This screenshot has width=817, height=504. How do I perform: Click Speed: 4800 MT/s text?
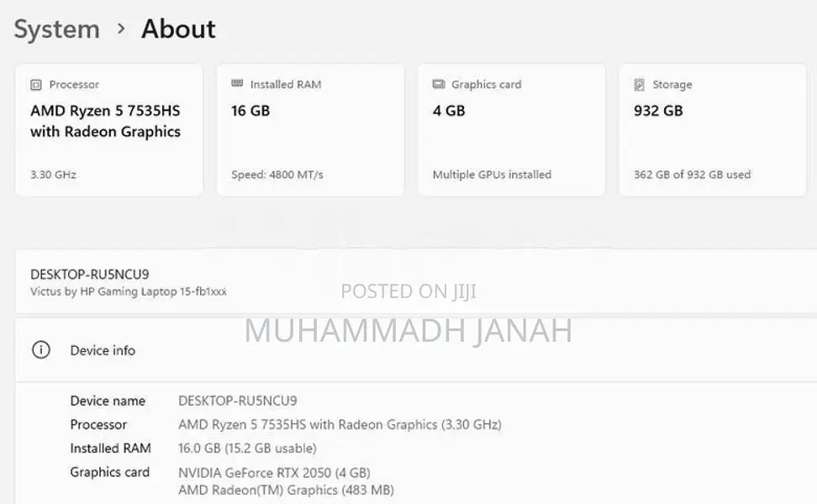point(277,175)
